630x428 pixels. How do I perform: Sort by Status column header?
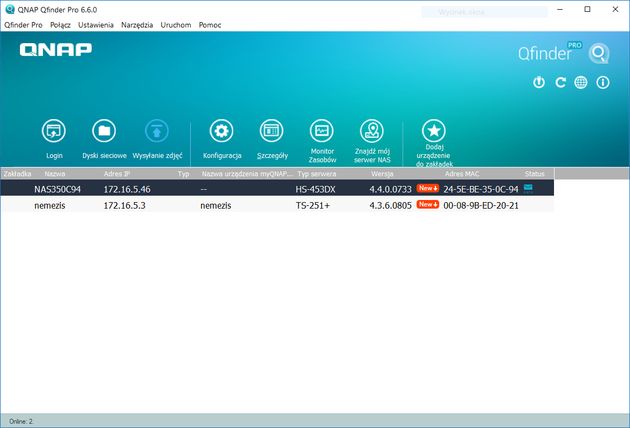tap(534, 174)
